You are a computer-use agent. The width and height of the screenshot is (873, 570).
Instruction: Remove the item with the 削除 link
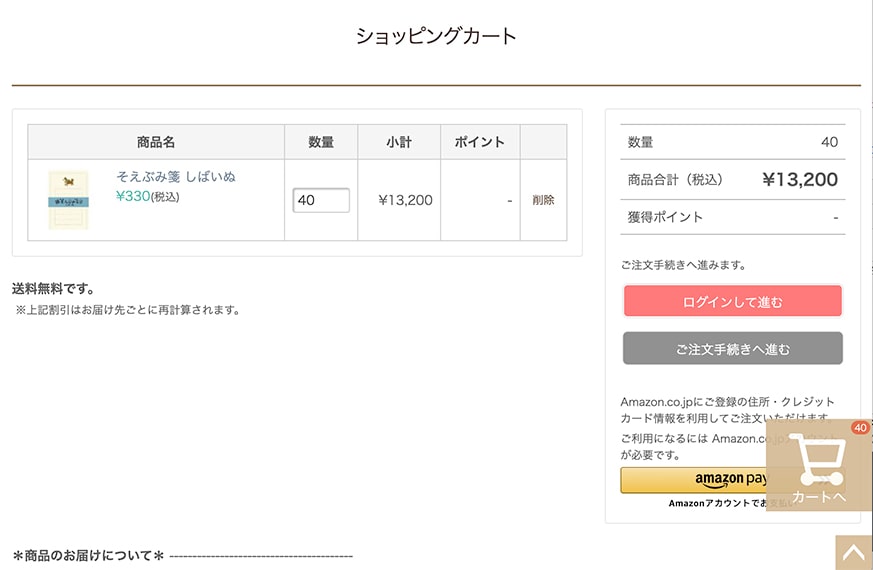point(543,200)
